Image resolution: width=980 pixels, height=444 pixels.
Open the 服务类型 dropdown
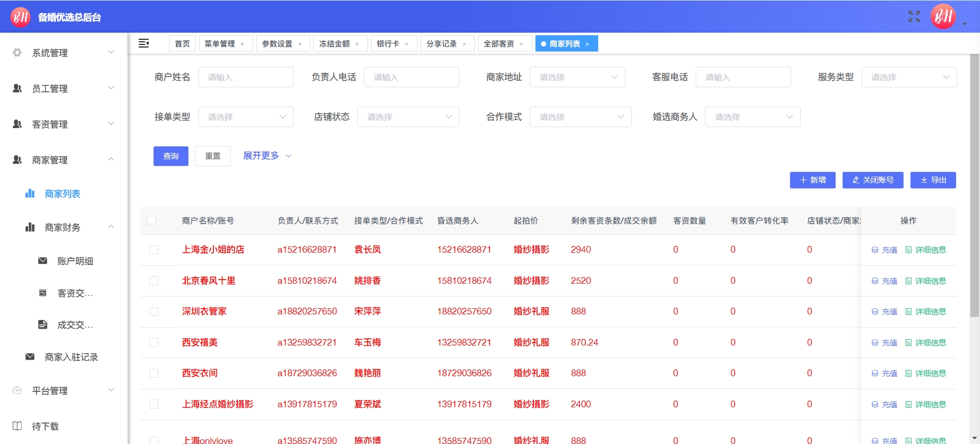(x=909, y=77)
